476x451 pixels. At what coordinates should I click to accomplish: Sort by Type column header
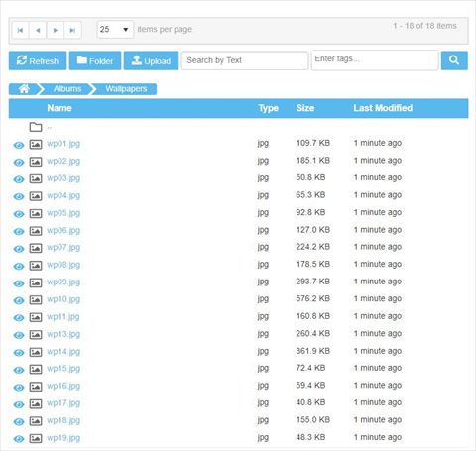point(268,108)
